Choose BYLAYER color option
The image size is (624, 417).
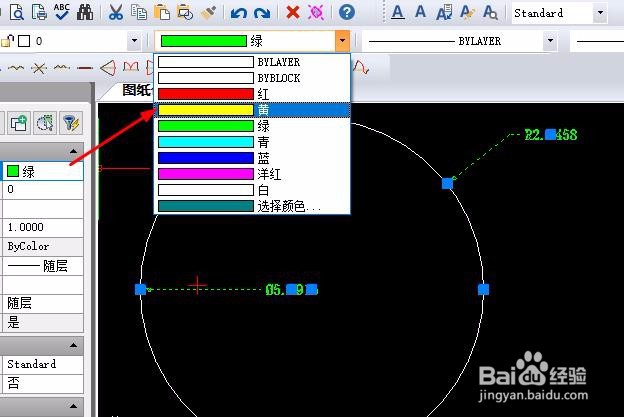click(x=252, y=62)
